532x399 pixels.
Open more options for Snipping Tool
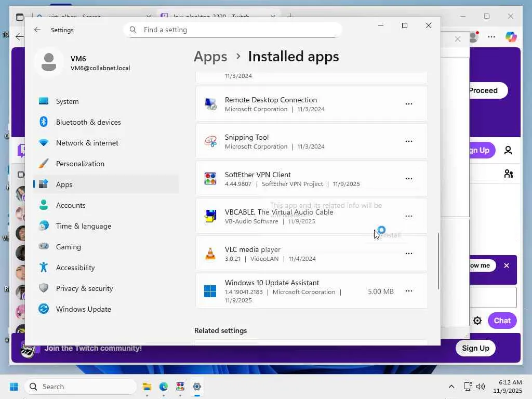click(x=408, y=141)
